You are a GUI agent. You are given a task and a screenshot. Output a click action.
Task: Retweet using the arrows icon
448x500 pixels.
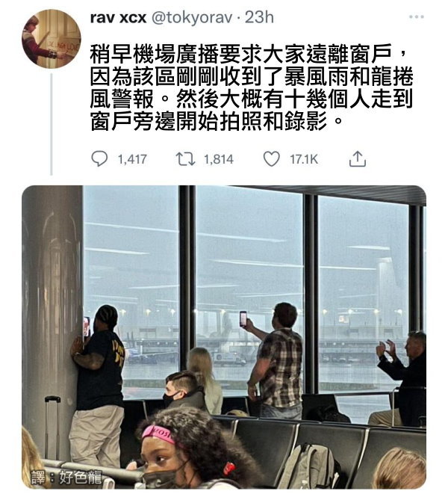(185, 158)
